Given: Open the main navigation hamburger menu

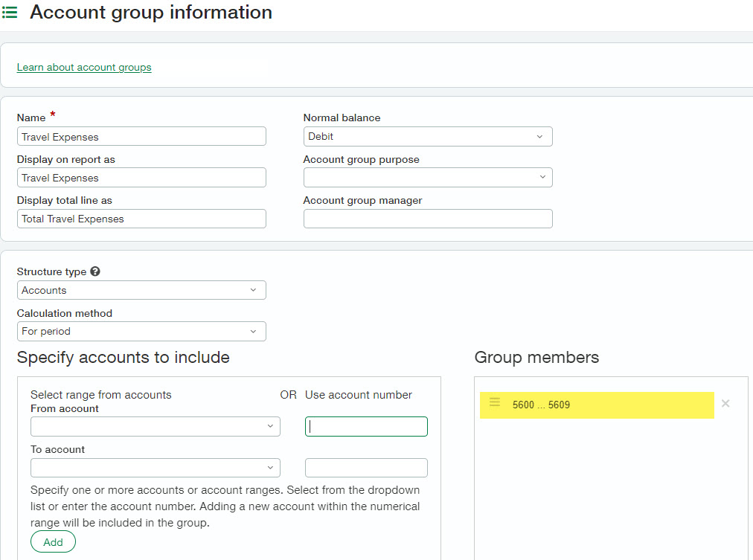Looking at the screenshot, I should click(10, 13).
